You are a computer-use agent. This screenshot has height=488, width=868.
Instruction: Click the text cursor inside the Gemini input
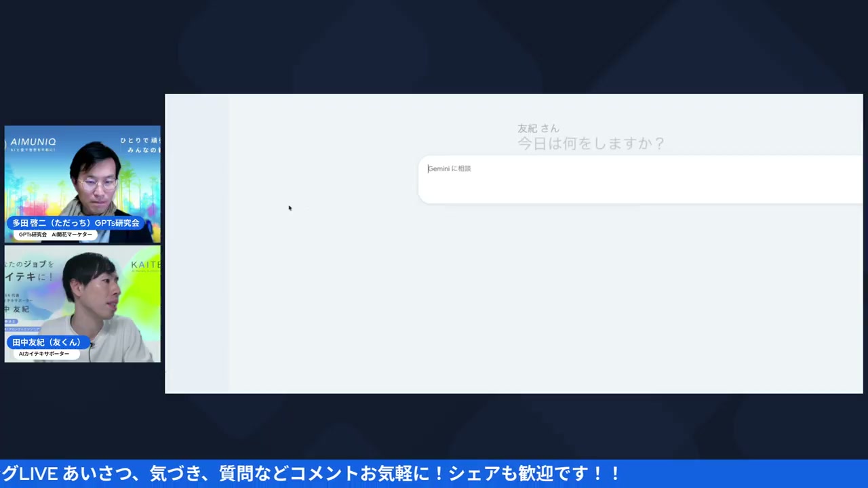coord(428,169)
